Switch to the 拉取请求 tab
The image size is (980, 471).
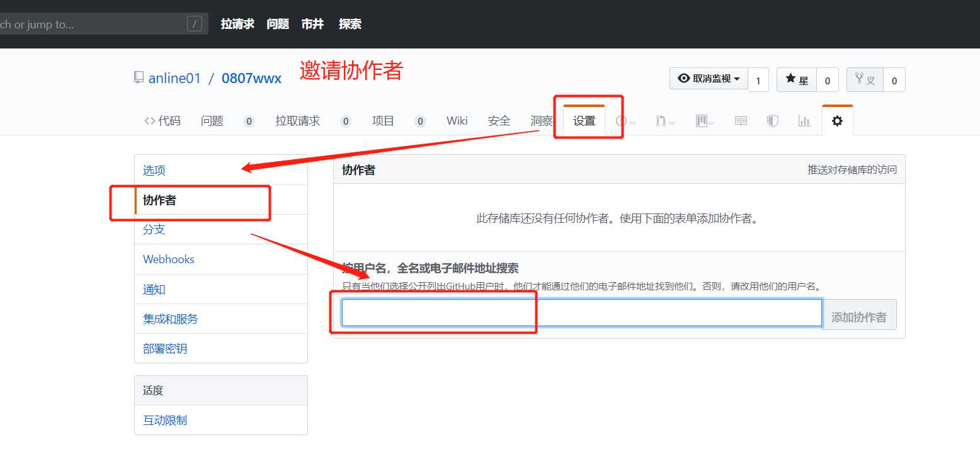[x=313, y=121]
